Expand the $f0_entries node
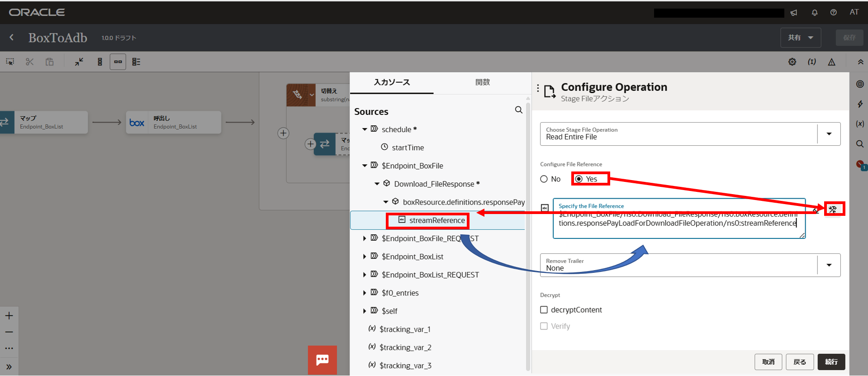Viewport: 868px width, 376px height. click(x=365, y=293)
